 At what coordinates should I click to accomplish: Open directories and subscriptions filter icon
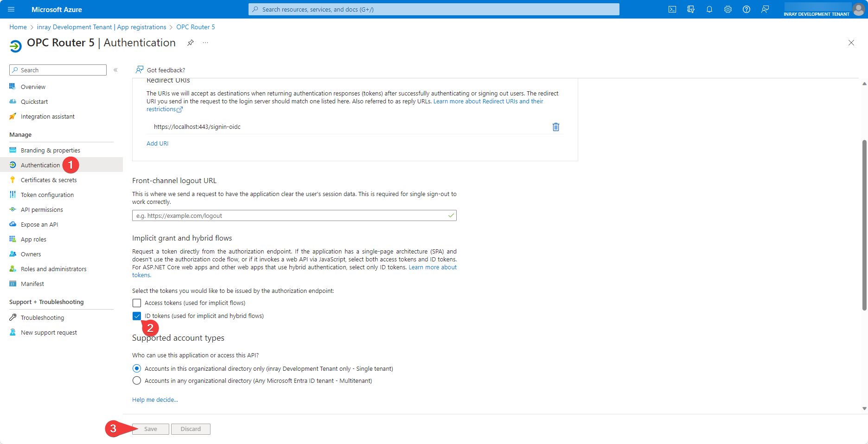(x=691, y=9)
